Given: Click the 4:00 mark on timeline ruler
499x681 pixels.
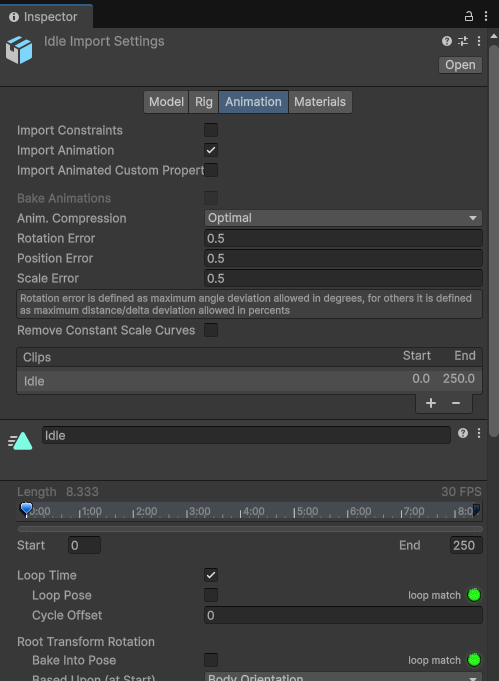Looking at the screenshot, I should coord(253,511).
